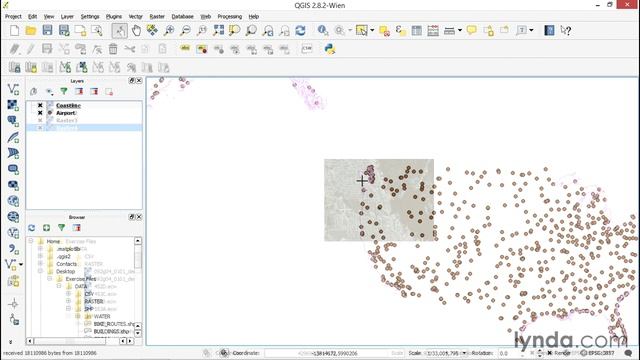This screenshot has width=640, height=360.
Task: Choose the Zoom Out tool
Action: pyautogui.click(x=185, y=30)
